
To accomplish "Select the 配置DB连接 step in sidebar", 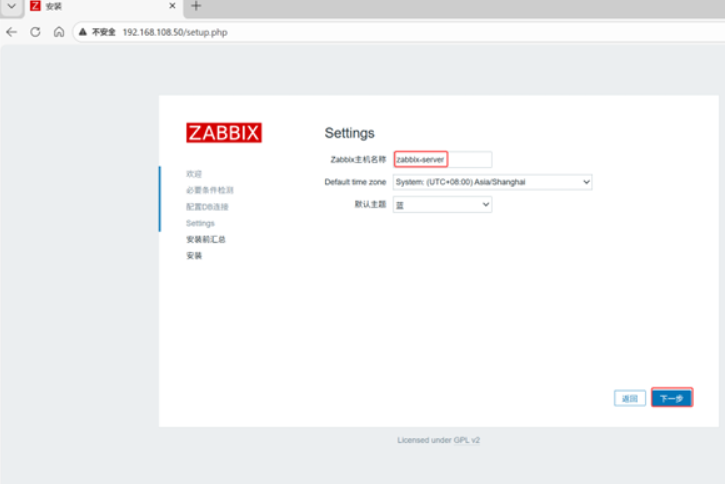I will point(207,207).
